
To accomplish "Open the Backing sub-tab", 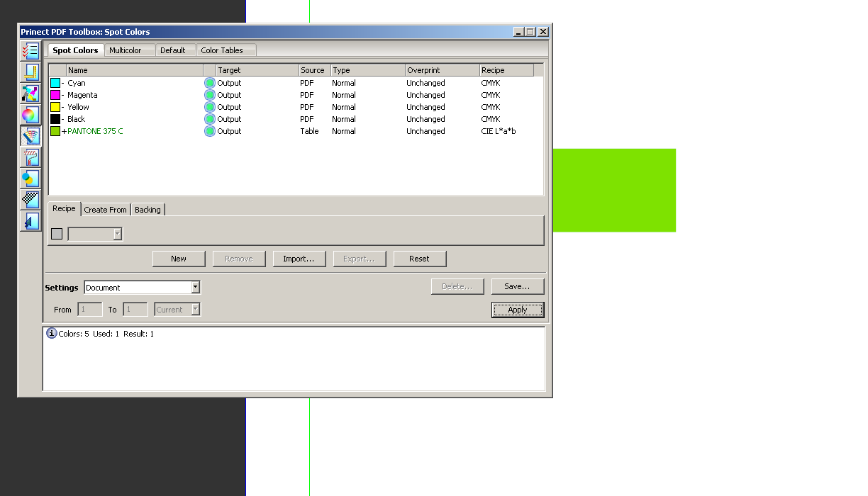I will pyautogui.click(x=148, y=210).
